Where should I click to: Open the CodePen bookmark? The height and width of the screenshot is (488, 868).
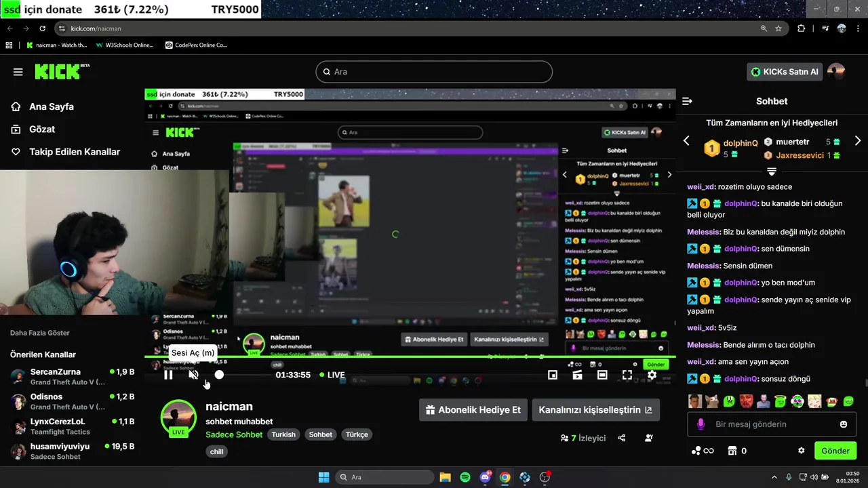tap(196, 45)
